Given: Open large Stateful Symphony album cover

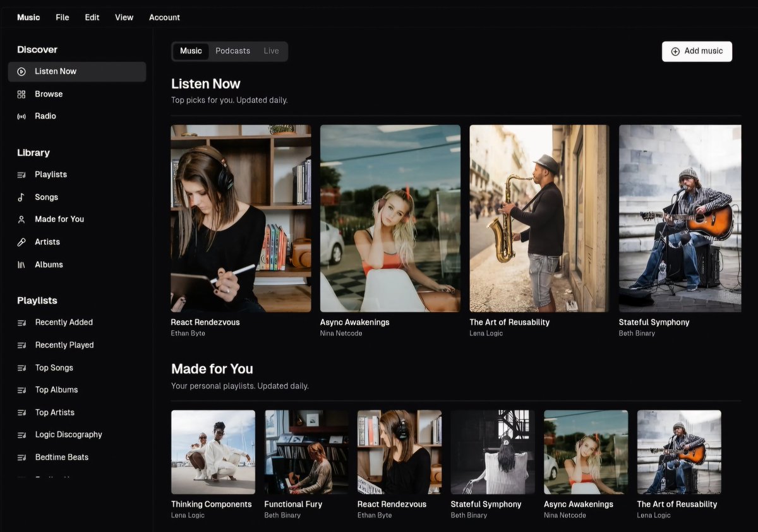Looking at the screenshot, I should (x=680, y=218).
